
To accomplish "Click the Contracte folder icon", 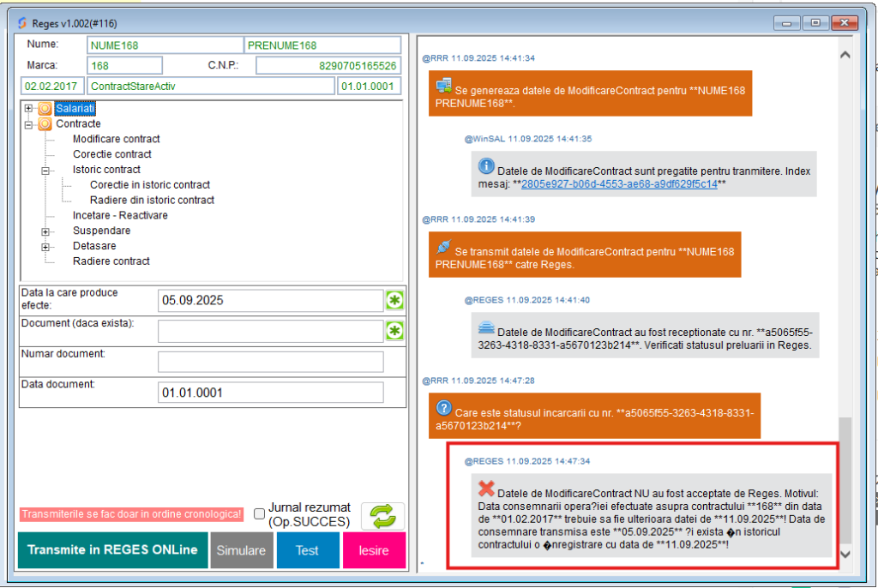I will [x=45, y=123].
